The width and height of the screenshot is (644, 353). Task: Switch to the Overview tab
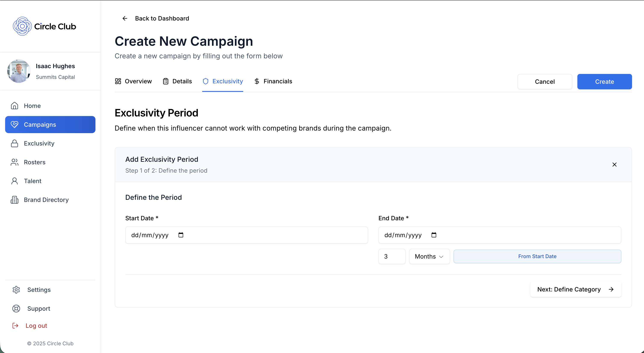(133, 81)
